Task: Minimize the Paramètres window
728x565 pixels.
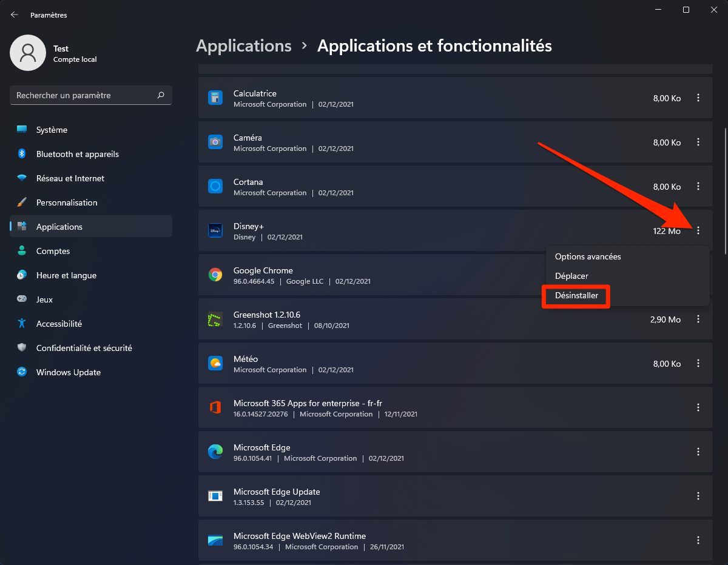Action: coord(658,10)
